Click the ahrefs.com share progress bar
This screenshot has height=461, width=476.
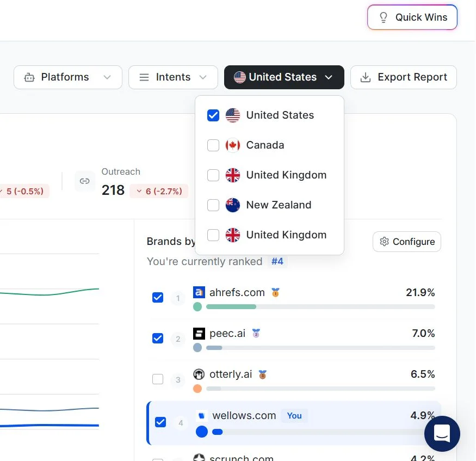point(320,307)
